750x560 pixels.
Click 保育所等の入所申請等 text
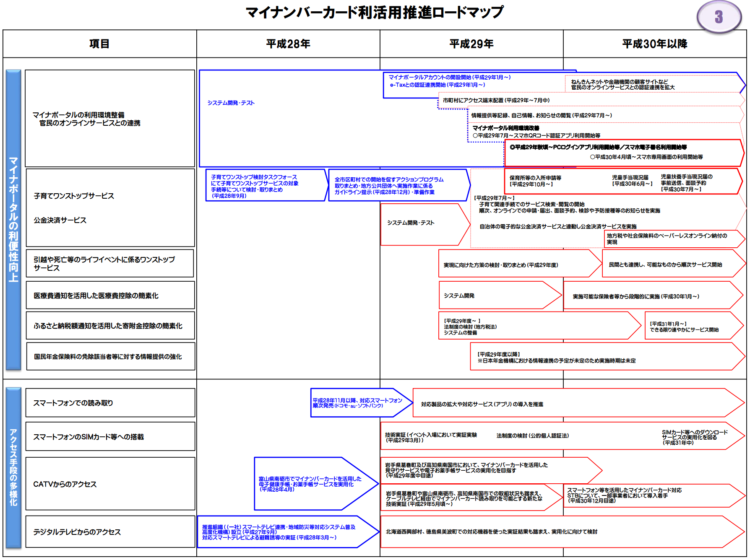tap(535, 181)
